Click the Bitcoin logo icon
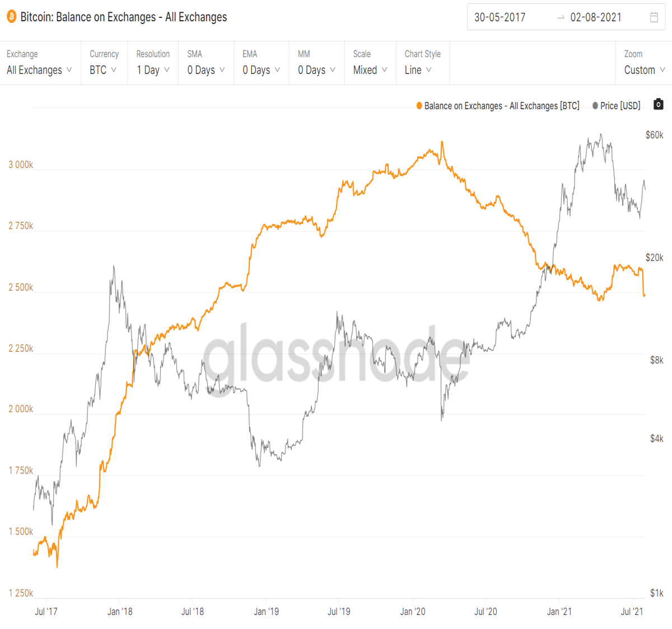The width and height of the screenshot is (672, 629). click(x=11, y=17)
